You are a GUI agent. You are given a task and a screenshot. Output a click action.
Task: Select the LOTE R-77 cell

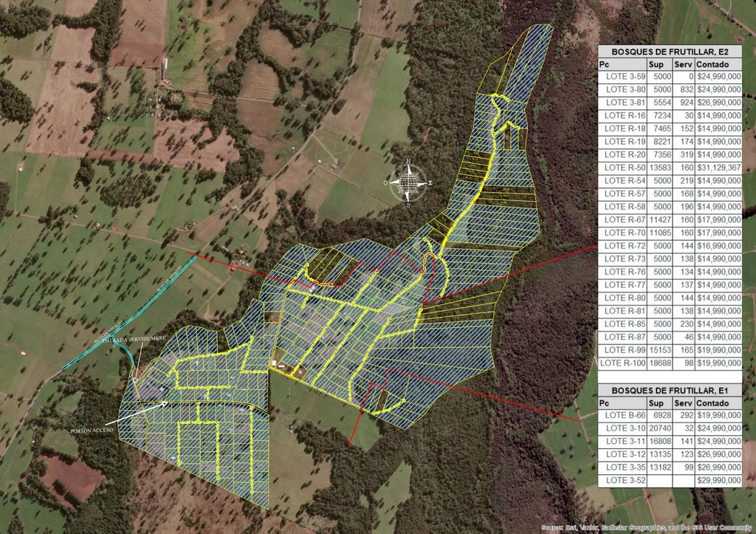coord(622,285)
